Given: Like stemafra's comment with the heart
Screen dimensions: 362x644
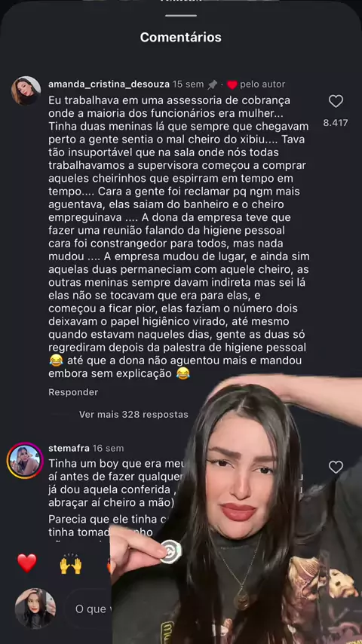Looking at the screenshot, I should tap(336, 467).
